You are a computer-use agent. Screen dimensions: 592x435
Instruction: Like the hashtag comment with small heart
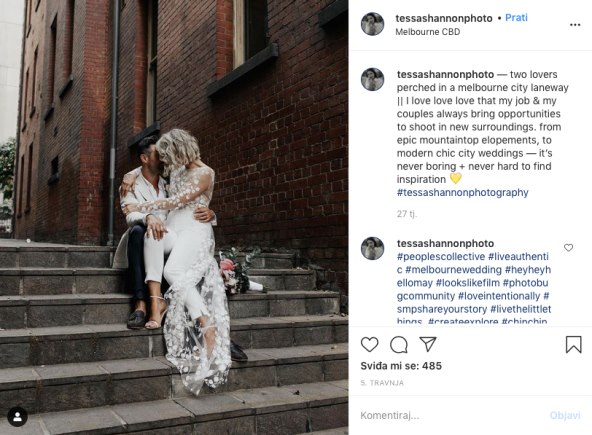568,248
